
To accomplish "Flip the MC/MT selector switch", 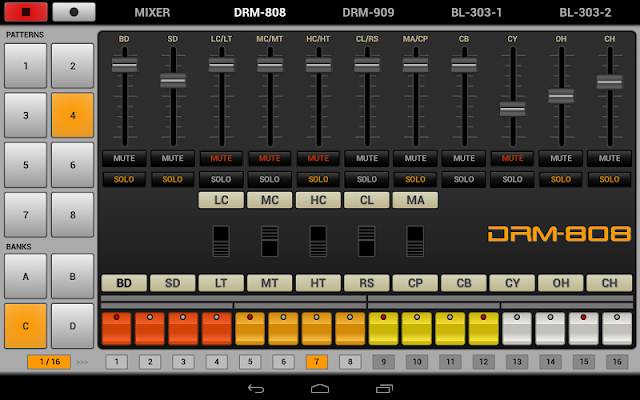I will 270,241.
